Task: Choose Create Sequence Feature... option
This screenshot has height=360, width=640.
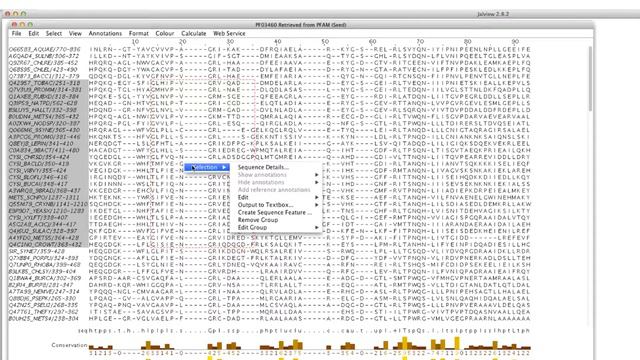Action: 275,213
